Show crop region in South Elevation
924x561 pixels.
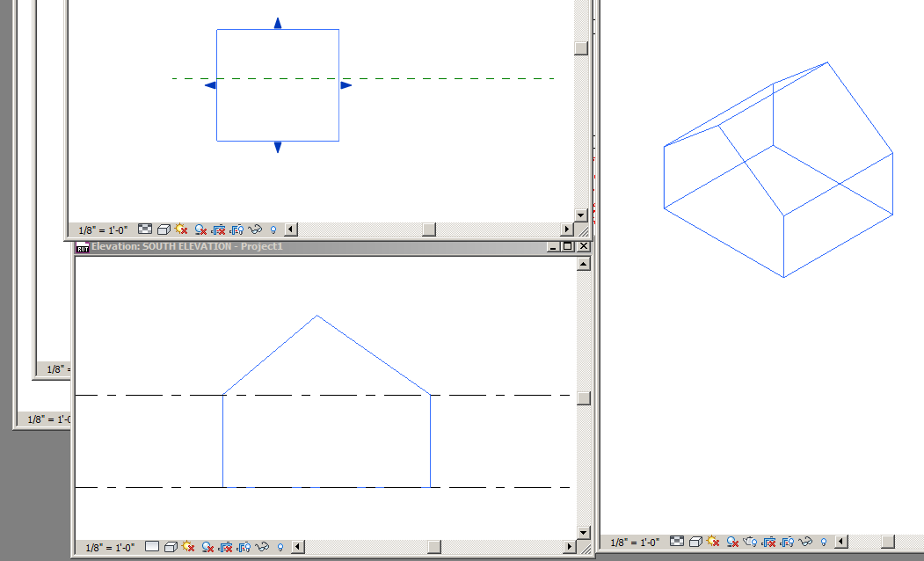tap(244, 548)
